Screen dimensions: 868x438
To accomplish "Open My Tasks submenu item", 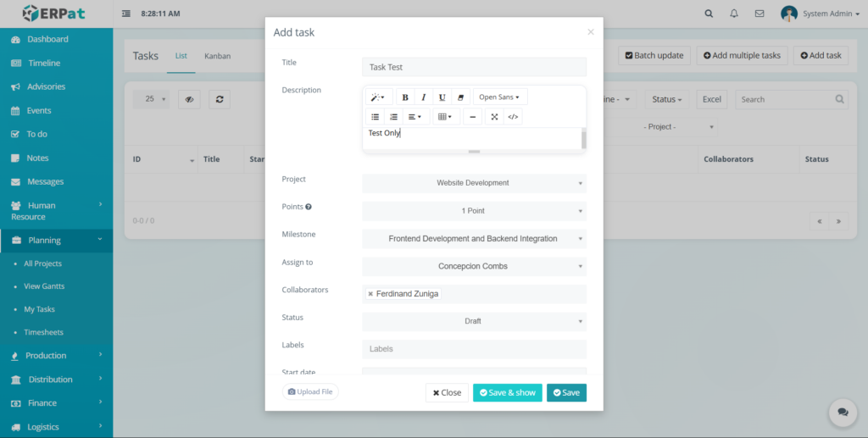I will tap(39, 310).
